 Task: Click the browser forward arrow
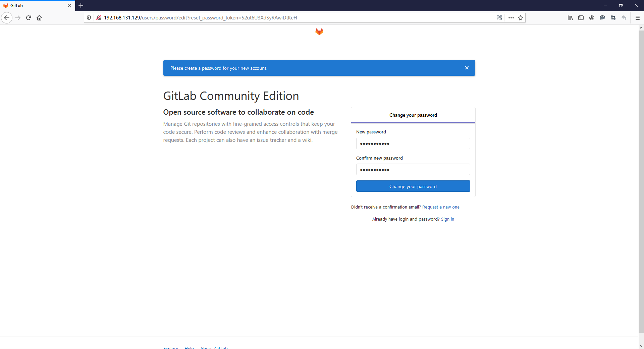pos(18,18)
